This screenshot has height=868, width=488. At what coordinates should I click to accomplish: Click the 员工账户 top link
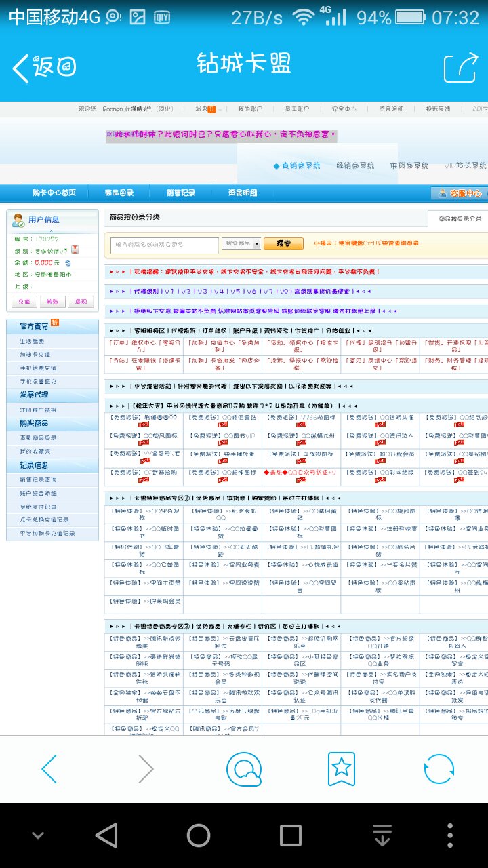click(296, 109)
